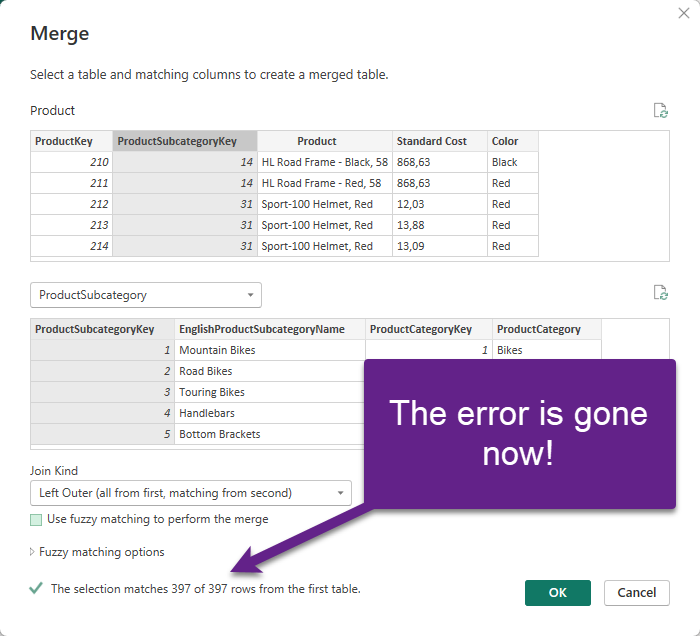Click the refresh preview icon for Product table

[660, 110]
